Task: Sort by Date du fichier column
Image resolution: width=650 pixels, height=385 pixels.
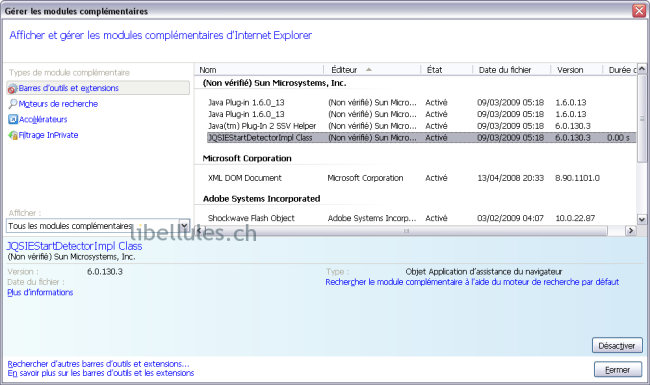Action: [511, 70]
